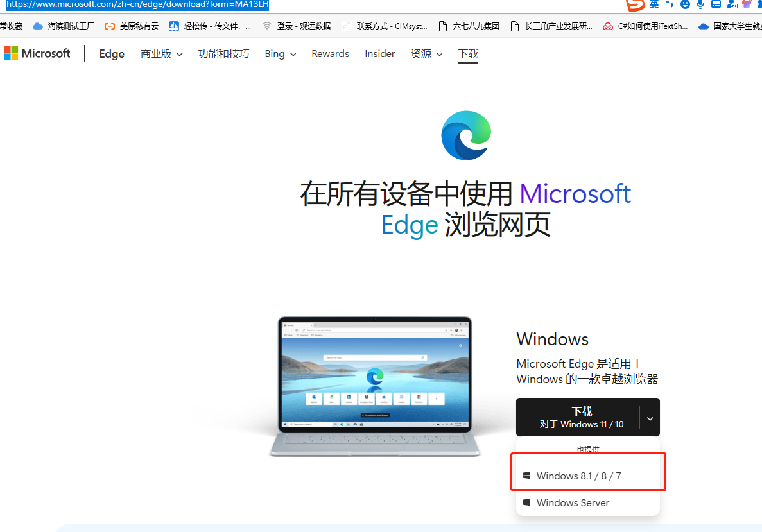Image resolution: width=762 pixels, height=532 pixels.
Task: Open the Sogou skin shirt icon
Action: [x=747, y=4]
